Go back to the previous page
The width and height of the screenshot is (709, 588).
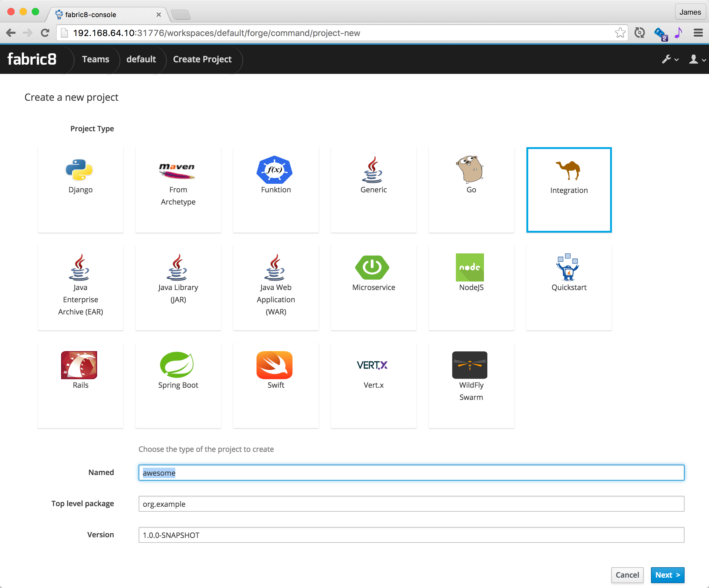11,33
